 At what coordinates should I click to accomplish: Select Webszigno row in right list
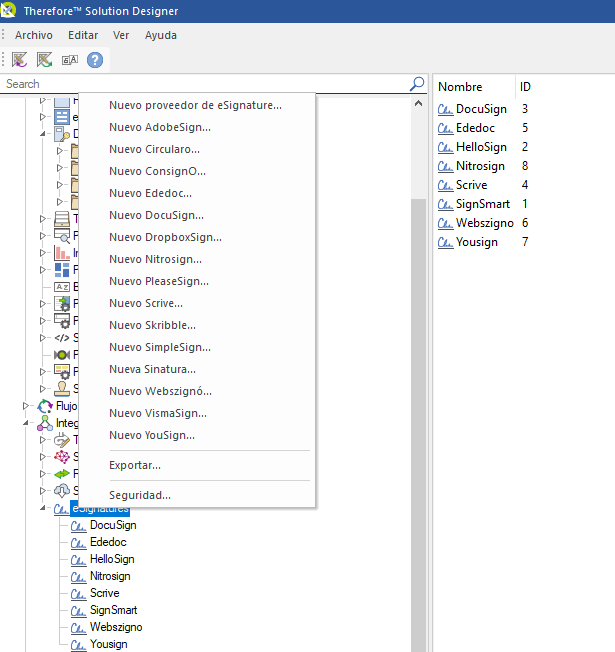click(484, 223)
